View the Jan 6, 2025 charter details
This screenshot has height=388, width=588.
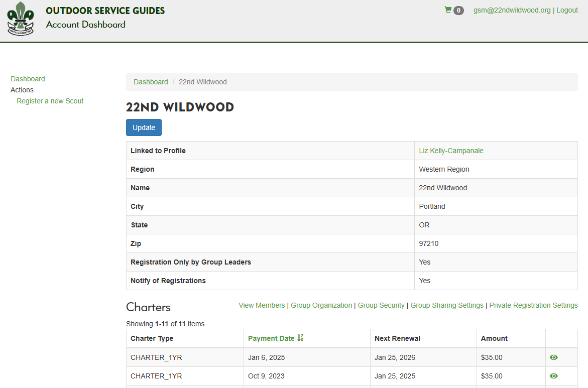(x=554, y=357)
